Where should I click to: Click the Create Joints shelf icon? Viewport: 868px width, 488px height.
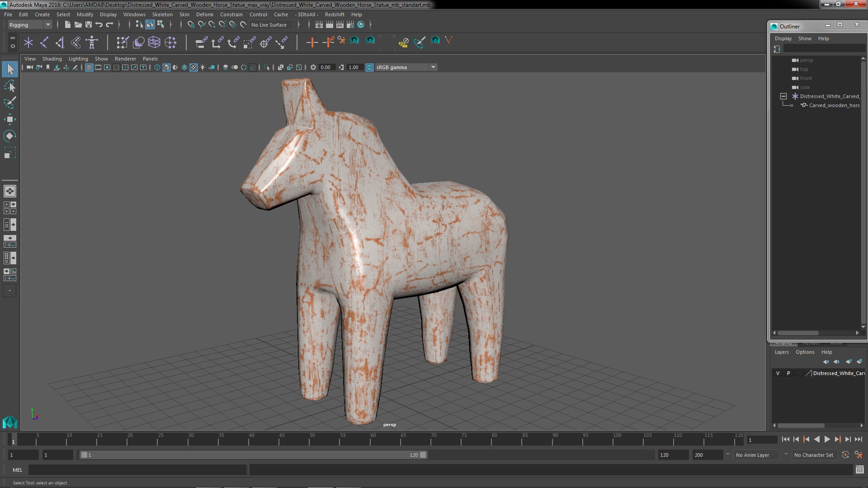pyautogui.click(x=44, y=42)
